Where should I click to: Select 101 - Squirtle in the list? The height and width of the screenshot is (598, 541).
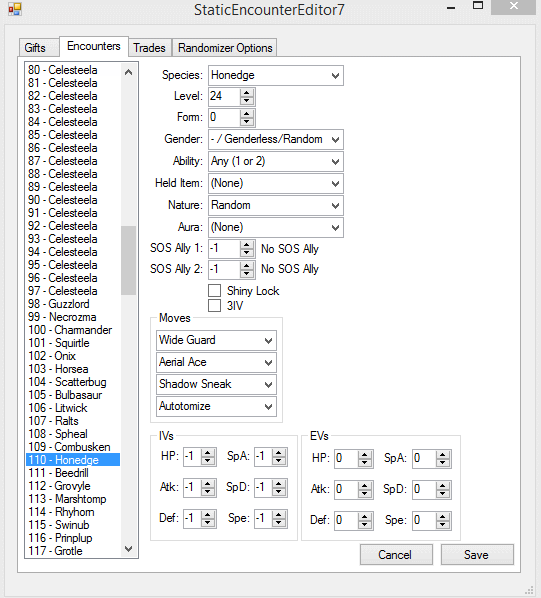point(73,343)
